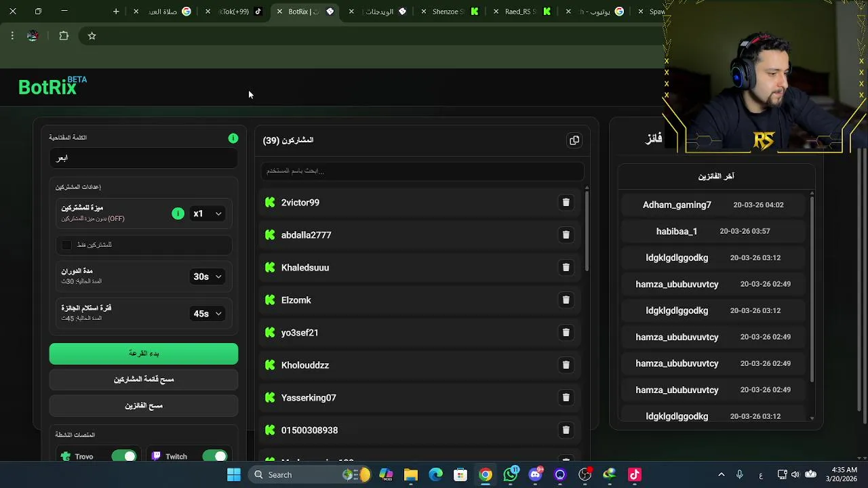Image resolution: width=868 pixels, height=488 pixels.
Task: Open browser three-dot menu
Action: (12, 36)
